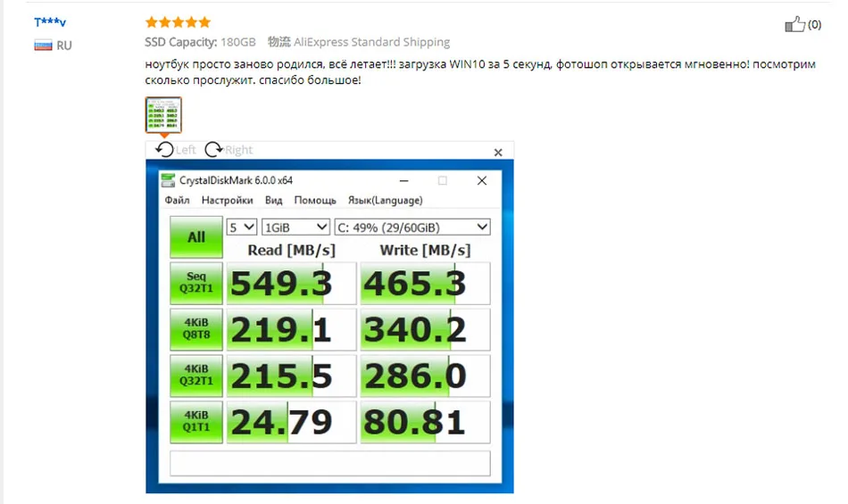Screen dimensions: 848x504
Task: Click the RU country label
Action: coord(63,45)
